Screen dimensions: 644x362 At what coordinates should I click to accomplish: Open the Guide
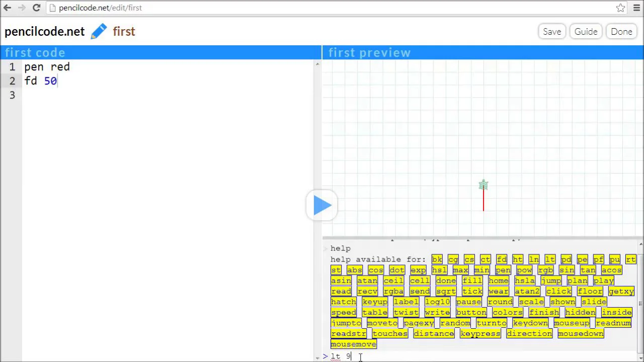point(586,31)
